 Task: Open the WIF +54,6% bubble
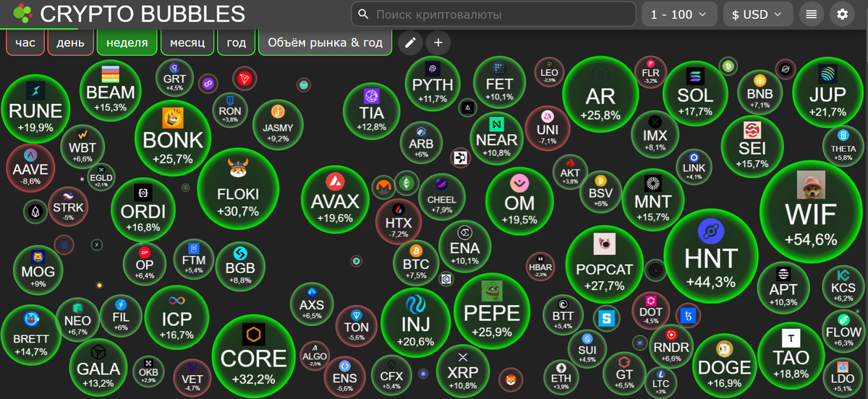click(811, 211)
